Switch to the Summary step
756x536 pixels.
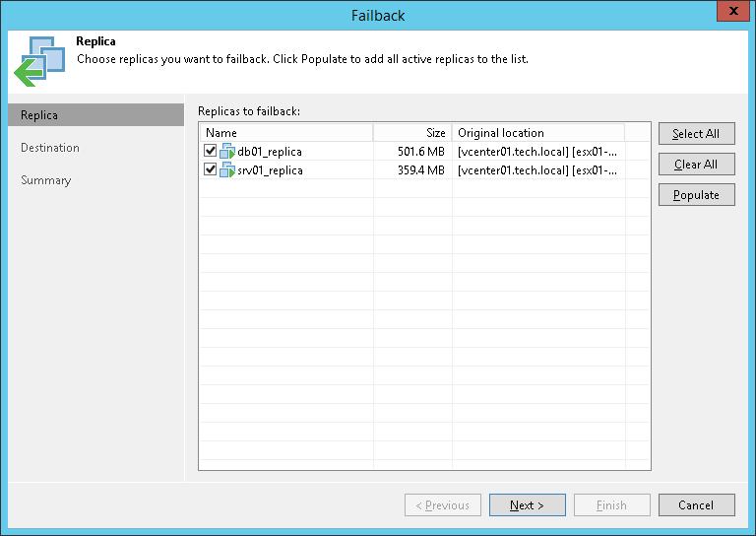click(x=46, y=180)
